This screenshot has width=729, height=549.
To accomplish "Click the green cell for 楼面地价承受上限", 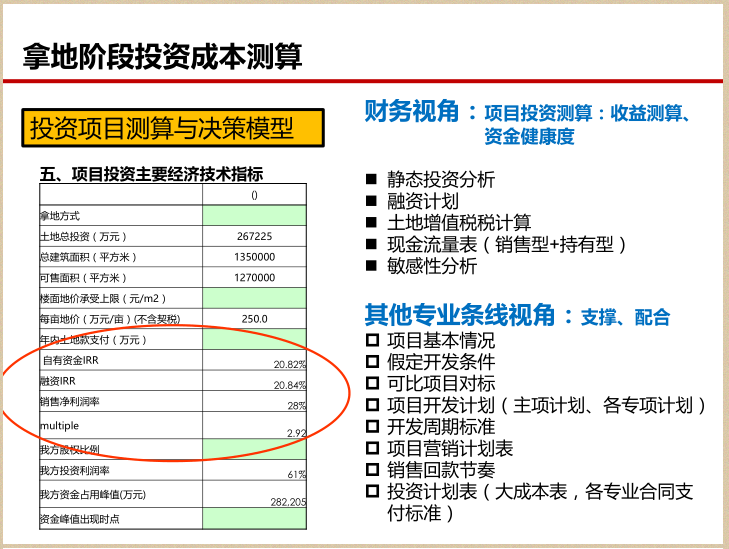I will (x=254, y=298).
